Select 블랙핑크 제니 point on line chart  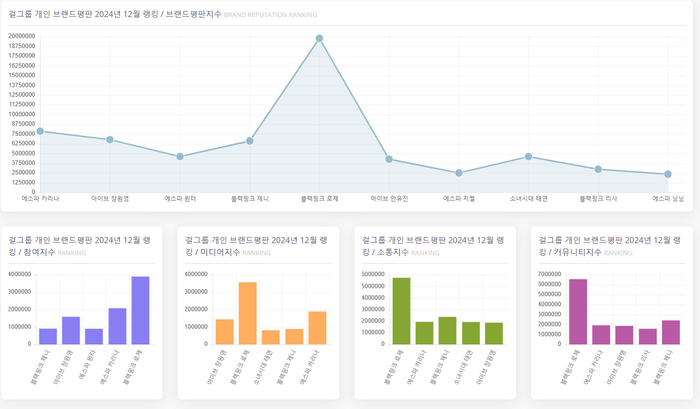coord(250,141)
